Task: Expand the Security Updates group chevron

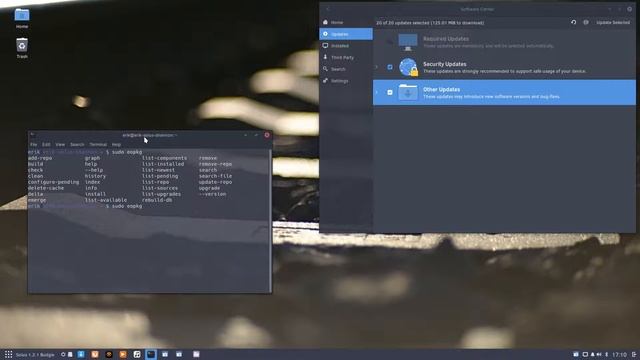Action: click(x=377, y=67)
